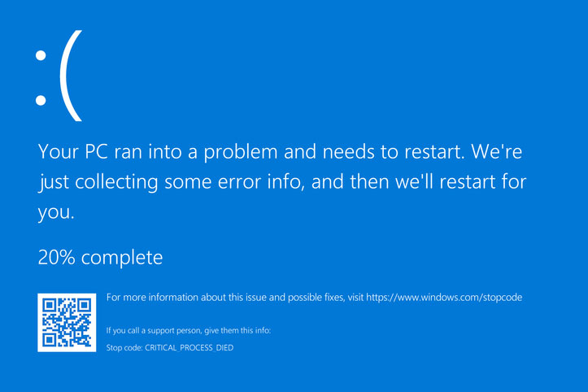This screenshot has height=392, width=588.
Task: Click the large parenthesis of the frown emoticon
Action: [x=71, y=76]
